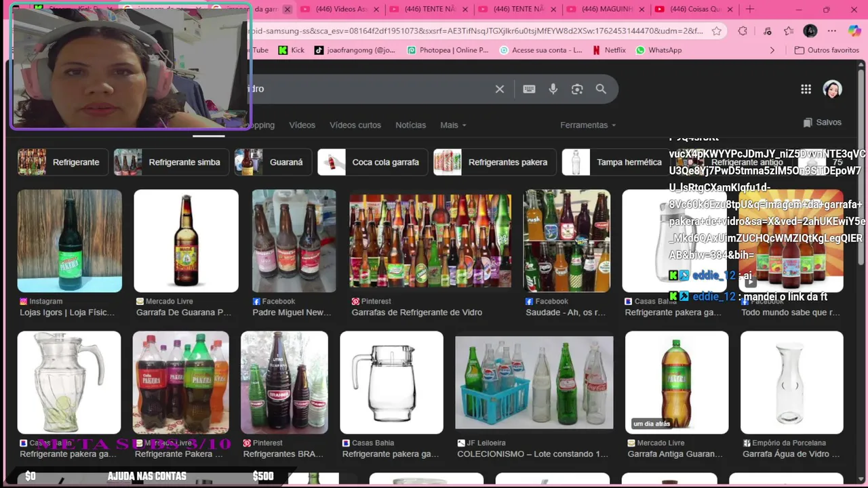Open the Padre Miguel New Facebook image
This screenshot has height=488, width=868.
pos(294,241)
